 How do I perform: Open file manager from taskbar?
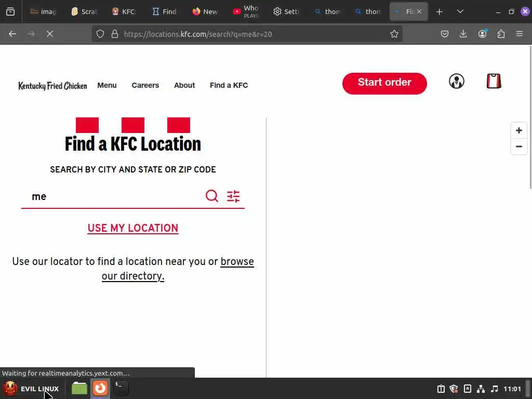click(79, 389)
